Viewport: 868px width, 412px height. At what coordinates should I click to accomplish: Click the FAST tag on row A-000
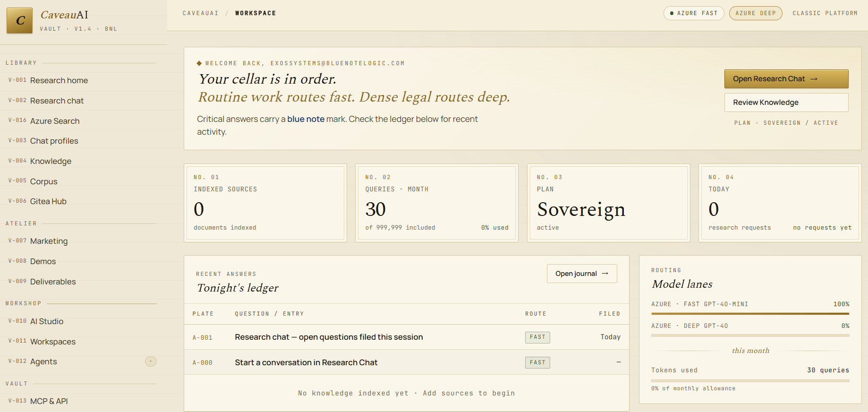[537, 362]
